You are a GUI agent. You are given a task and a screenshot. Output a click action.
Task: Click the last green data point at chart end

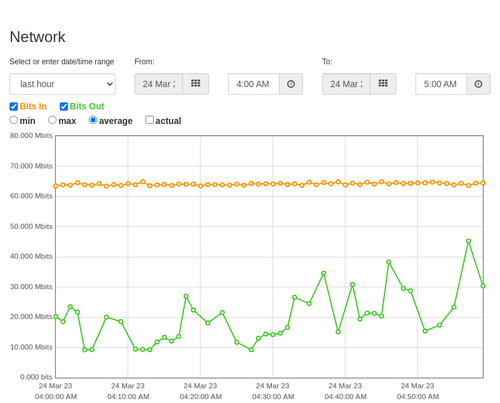[x=483, y=286]
